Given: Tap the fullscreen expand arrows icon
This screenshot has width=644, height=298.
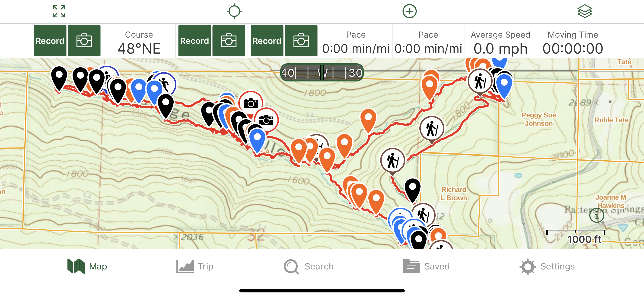Looking at the screenshot, I should pyautogui.click(x=59, y=11).
